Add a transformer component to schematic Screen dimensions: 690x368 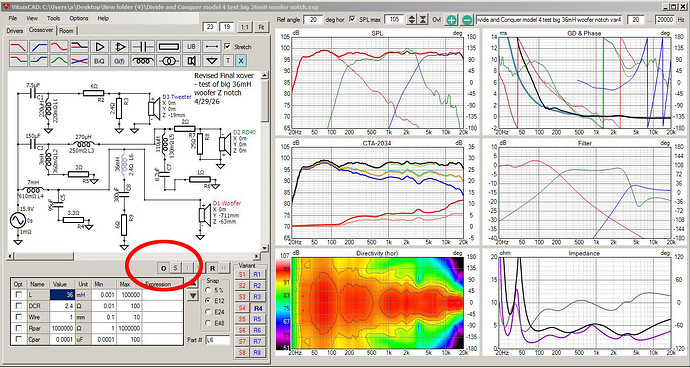click(168, 61)
